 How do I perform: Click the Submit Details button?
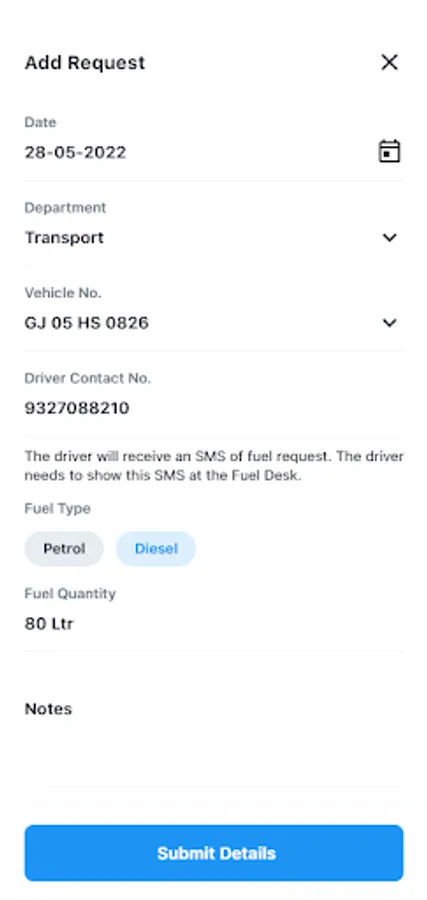click(x=214, y=853)
